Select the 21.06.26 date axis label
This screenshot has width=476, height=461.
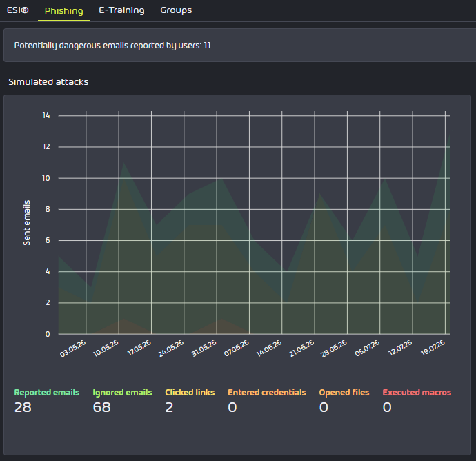pyautogui.click(x=301, y=349)
